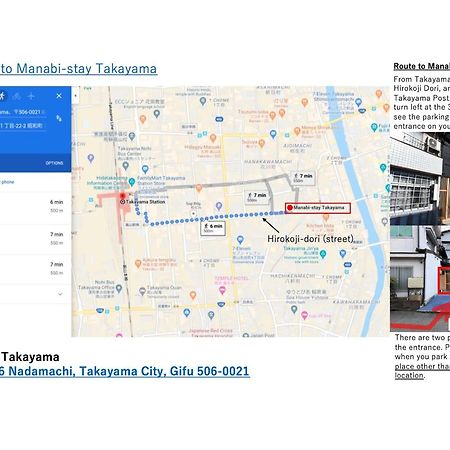Screen dimensions: 450x450
Task: Click the 'Route to Manabi' heading on the right
Action: [422, 66]
